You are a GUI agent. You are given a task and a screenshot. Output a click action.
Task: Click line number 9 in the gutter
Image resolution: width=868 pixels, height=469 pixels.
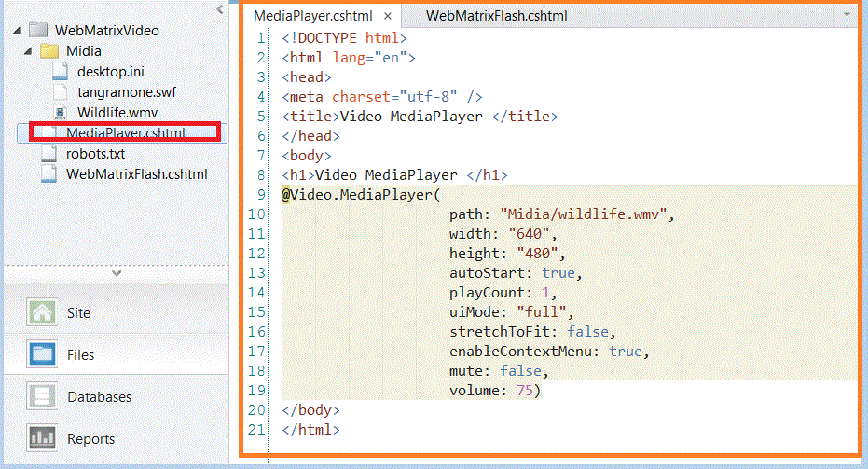pyautogui.click(x=261, y=195)
